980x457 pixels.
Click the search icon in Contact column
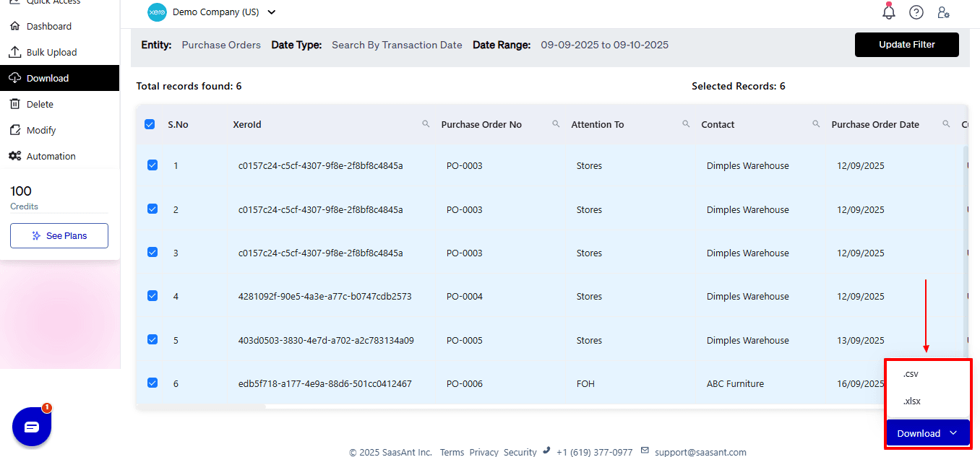point(816,124)
